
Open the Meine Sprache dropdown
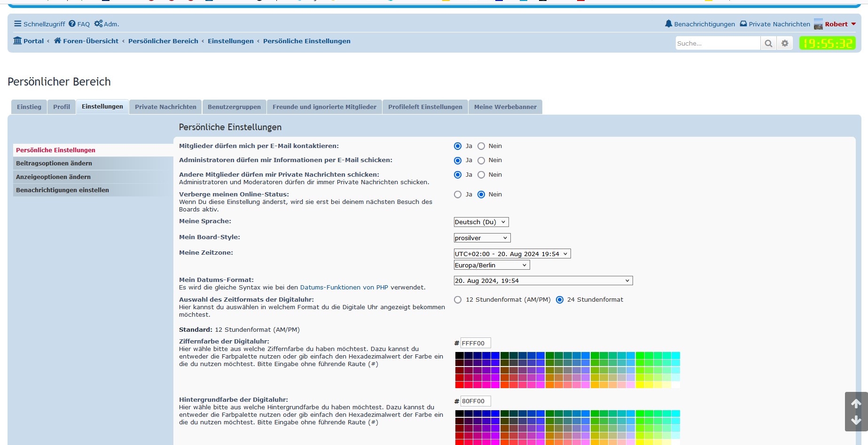coord(481,222)
